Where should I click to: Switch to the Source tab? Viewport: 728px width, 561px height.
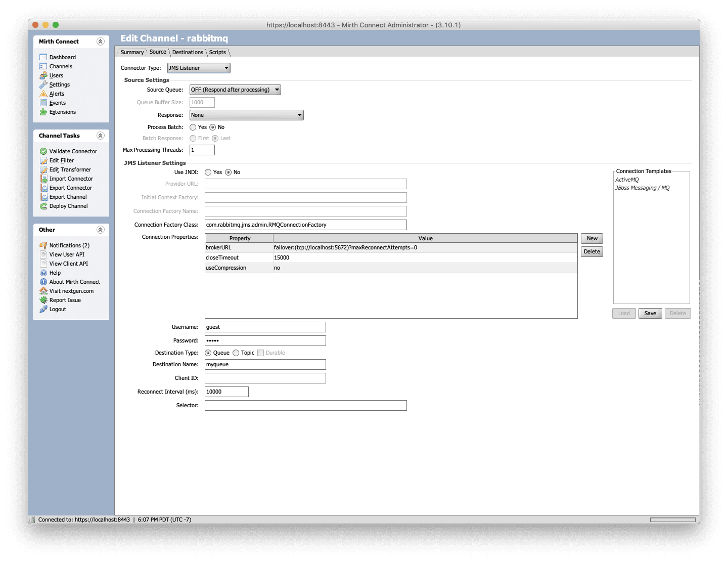point(158,52)
